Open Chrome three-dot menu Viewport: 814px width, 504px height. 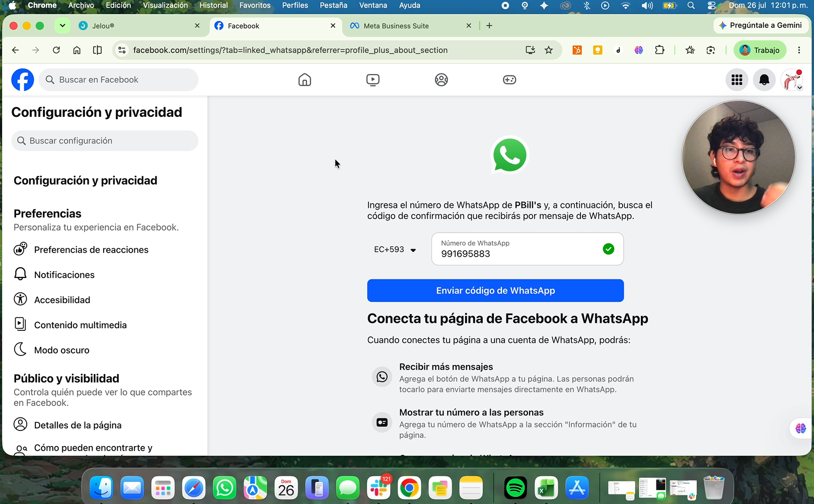tap(799, 50)
